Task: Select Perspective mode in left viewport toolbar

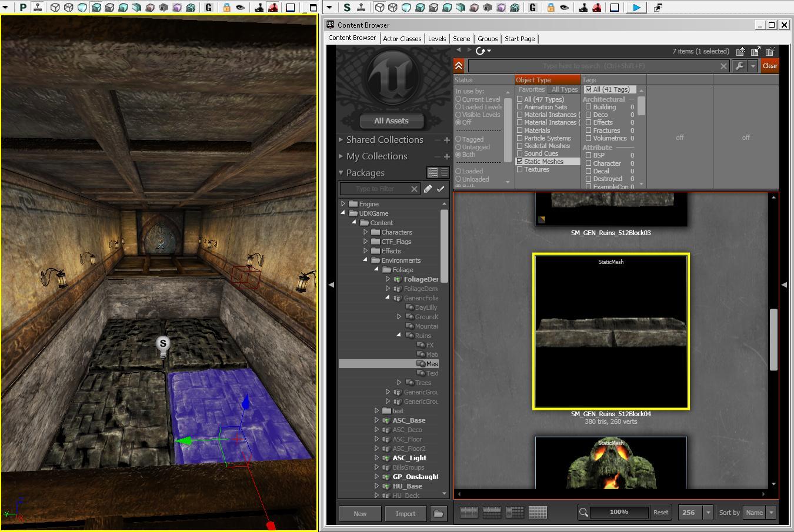Action: pyautogui.click(x=23, y=8)
